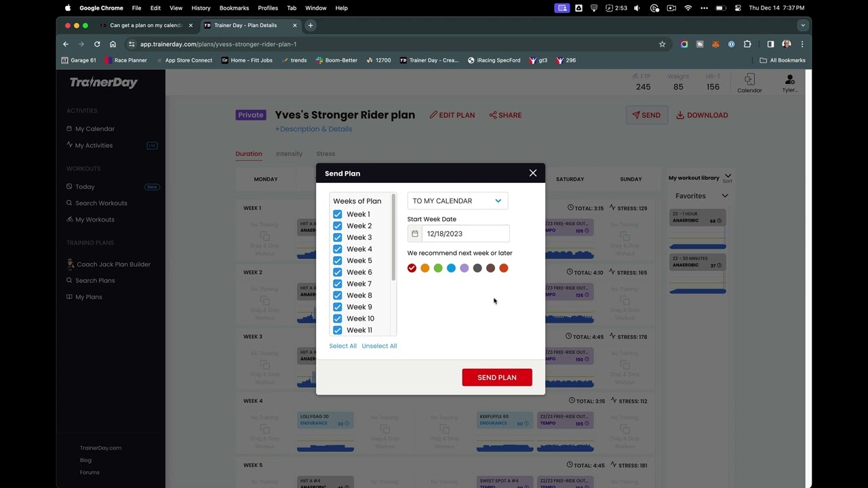Uncheck the Week 9 checkbox
868x488 pixels.
pos(337,306)
